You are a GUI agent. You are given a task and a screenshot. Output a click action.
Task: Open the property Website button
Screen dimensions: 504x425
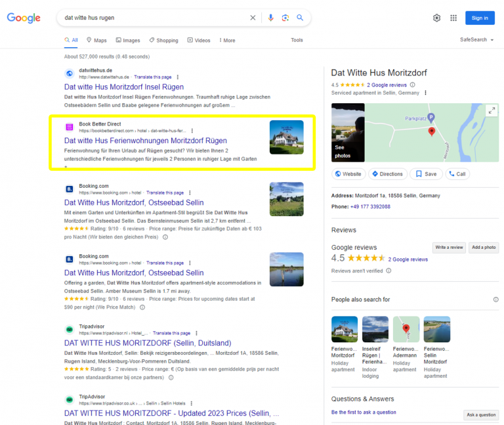(x=348, y=174)
